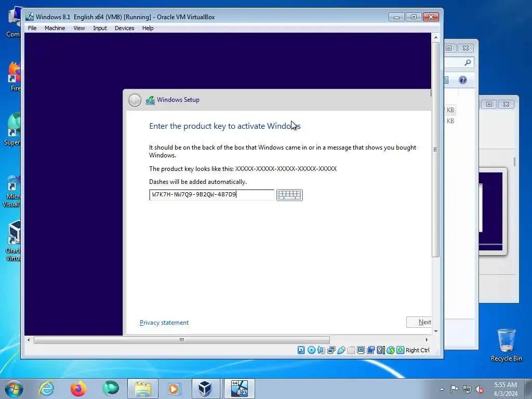Click the USB devices status icon
Image resolution: width=532 pixels, height=399 pixels.
(x=341, y=350)
